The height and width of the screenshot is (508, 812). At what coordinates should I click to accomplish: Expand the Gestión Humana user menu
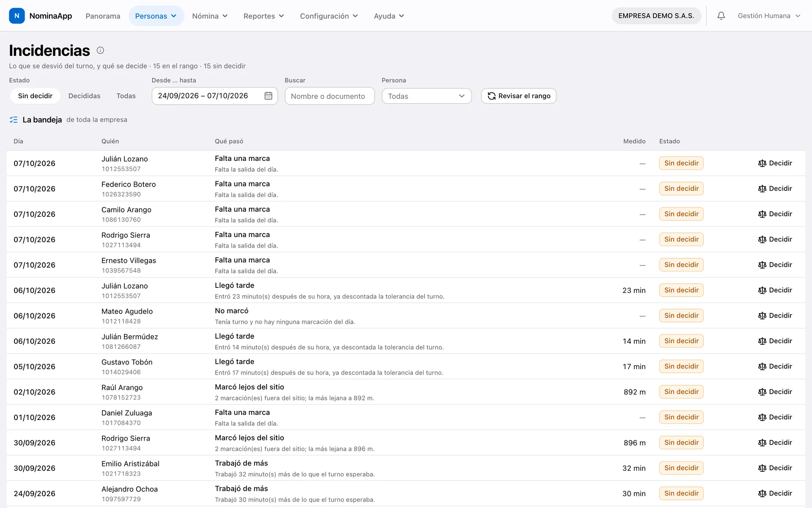click(769, 16)
